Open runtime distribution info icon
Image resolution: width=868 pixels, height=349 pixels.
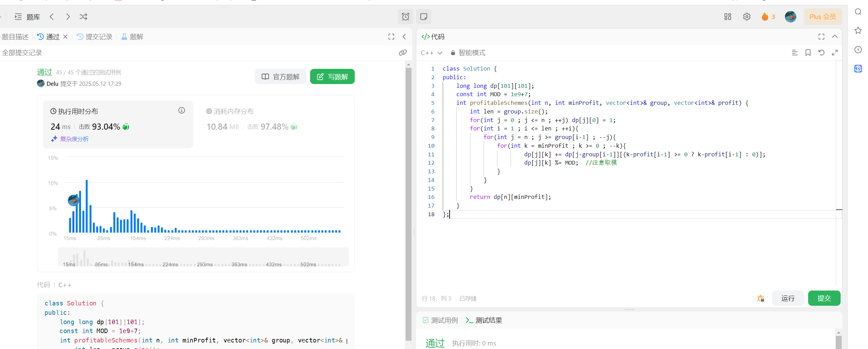click(182, 110)
